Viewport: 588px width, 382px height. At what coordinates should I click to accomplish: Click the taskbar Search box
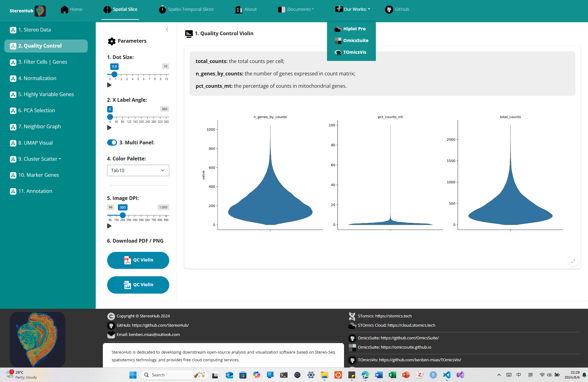[x=174, y=375]
